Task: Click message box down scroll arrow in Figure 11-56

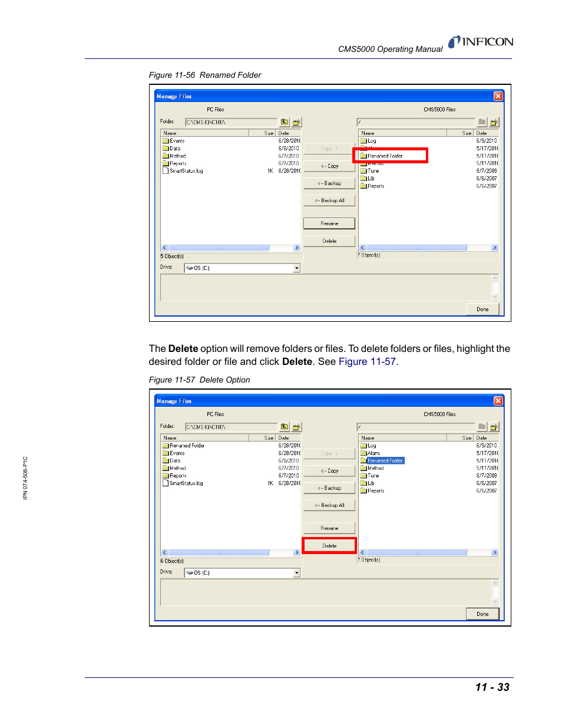Action: (495, 297)
